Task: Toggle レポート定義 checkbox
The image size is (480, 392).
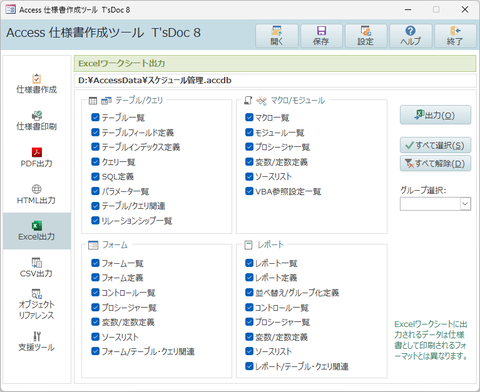Action: click(x=249, y=278)
